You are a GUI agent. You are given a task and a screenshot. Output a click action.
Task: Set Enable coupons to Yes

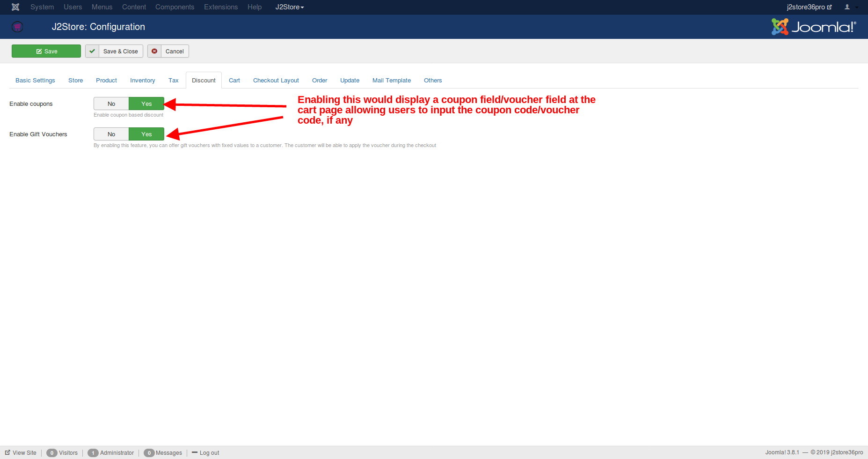point(146,104)
